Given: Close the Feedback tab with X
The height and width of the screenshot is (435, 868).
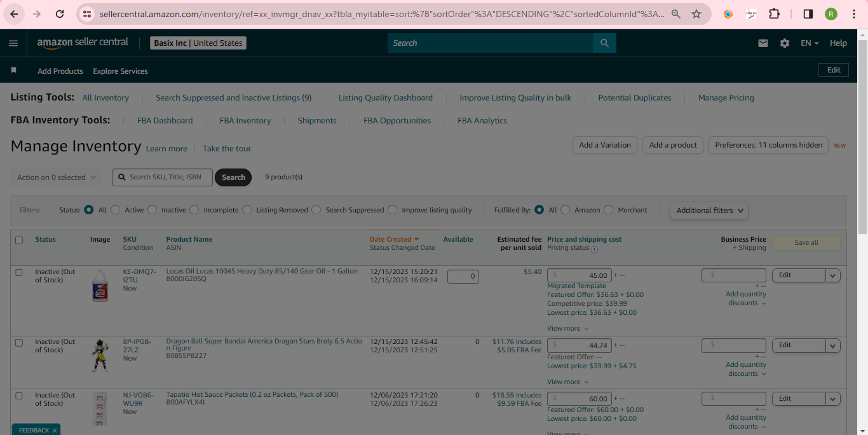Looking at the screenshot, I should point(55,431).
